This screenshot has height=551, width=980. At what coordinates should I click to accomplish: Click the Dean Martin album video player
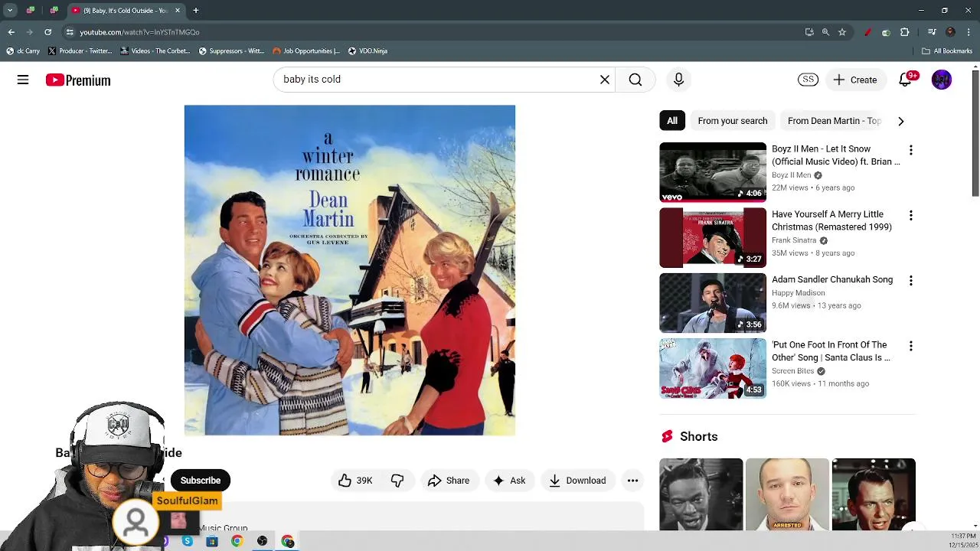[350, 270]
